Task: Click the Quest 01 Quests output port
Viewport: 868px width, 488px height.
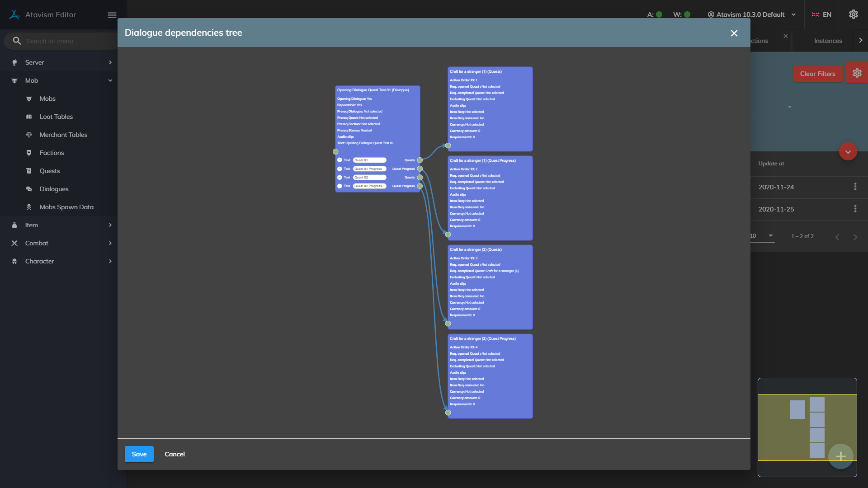Action: [420, 160]
